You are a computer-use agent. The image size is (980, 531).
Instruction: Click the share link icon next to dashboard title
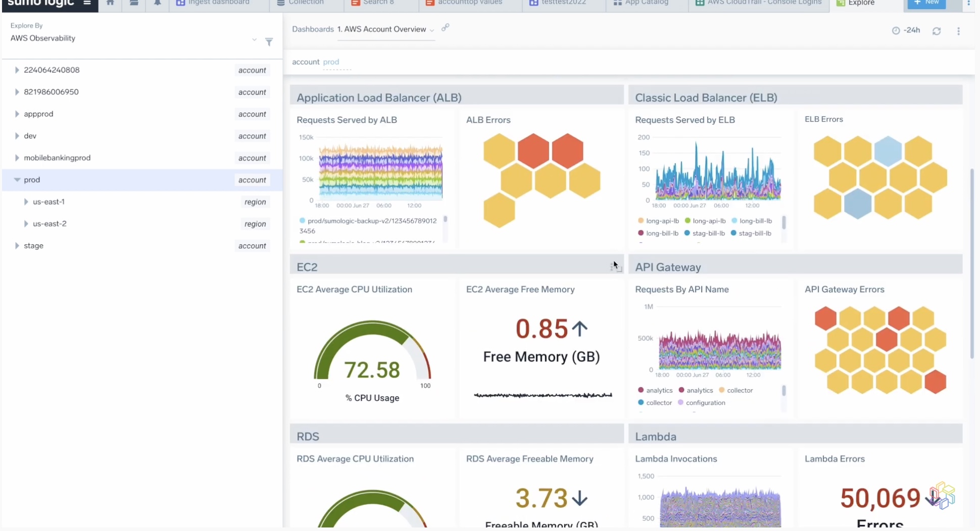tap(445, 28)
